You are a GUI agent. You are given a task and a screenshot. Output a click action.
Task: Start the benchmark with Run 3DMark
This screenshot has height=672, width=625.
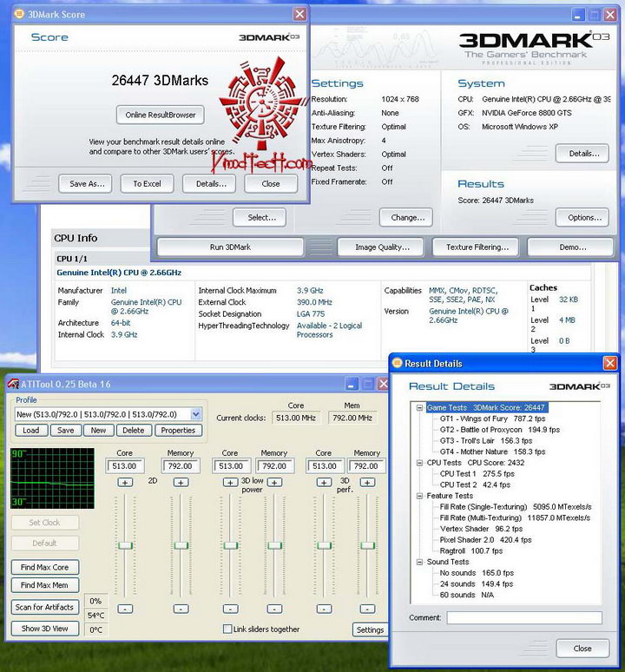230,247
